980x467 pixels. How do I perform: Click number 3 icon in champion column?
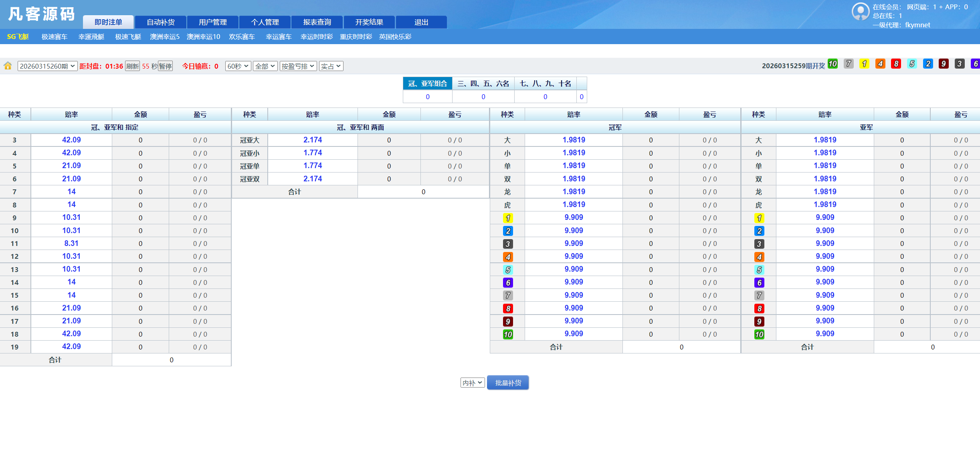click(507, 244)
